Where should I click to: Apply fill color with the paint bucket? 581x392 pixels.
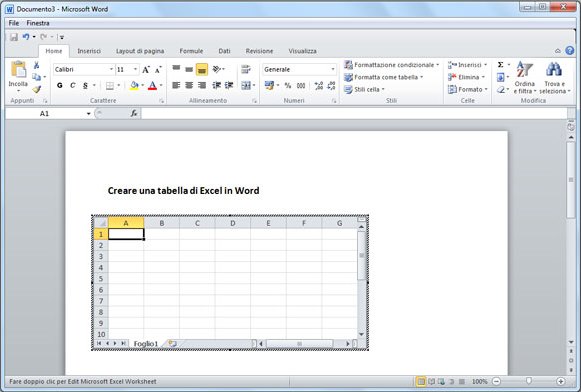click(x=134, y=86)
